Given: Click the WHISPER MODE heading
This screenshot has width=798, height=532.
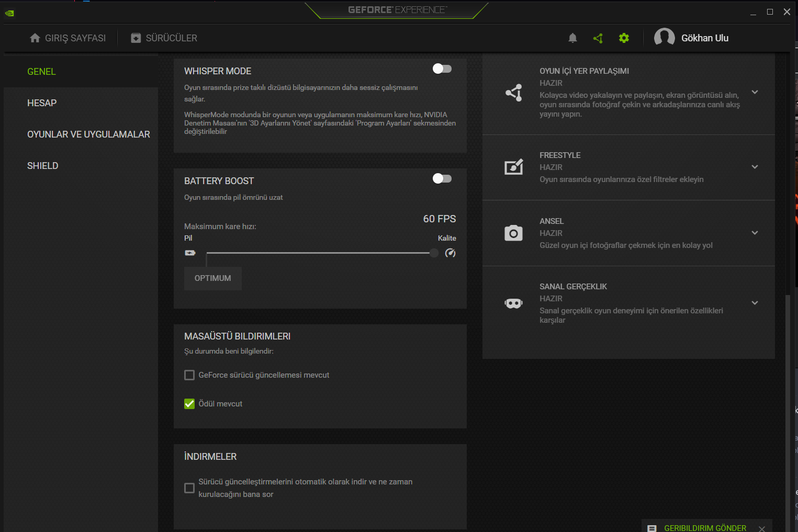Looking at the screenshot, I should (x=218, y=71).
